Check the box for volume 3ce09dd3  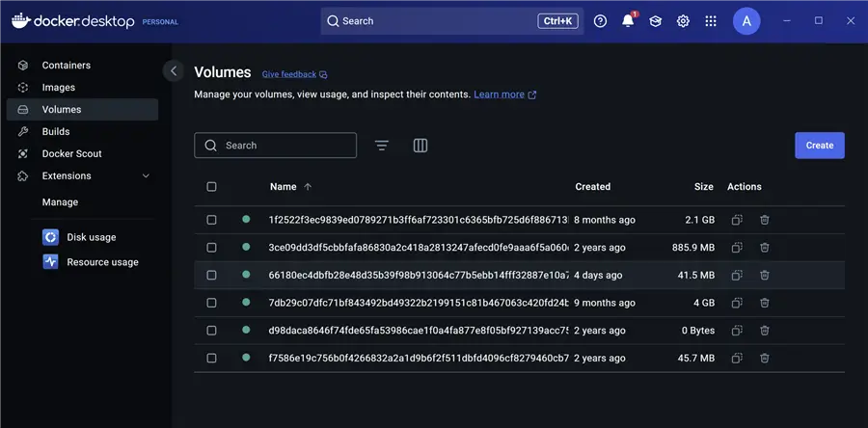pos(212,248)
